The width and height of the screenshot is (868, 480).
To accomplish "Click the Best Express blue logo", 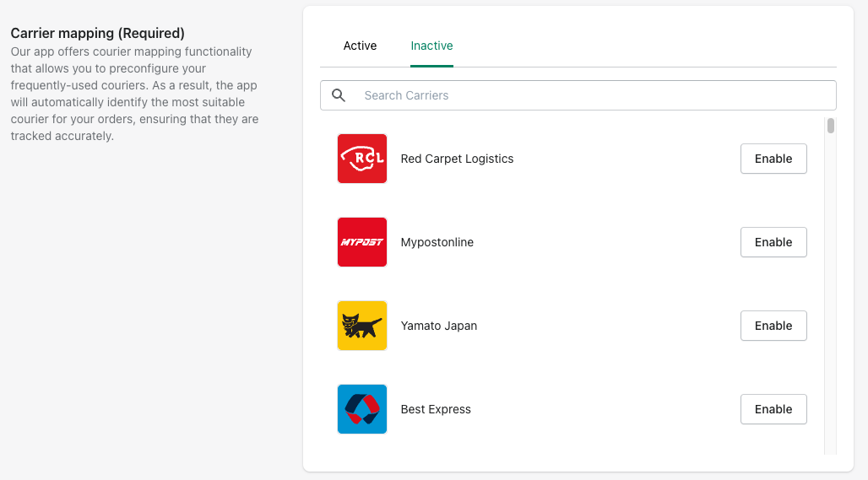I will [362, 409].
